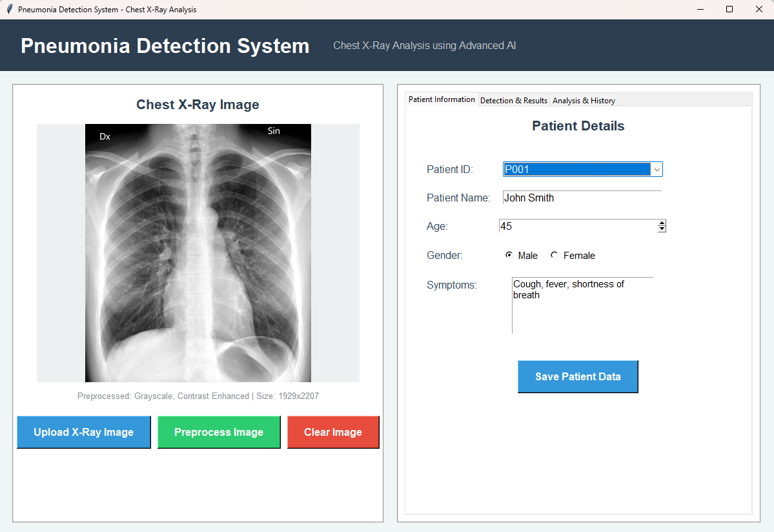Click the Save Patient Data button
774x532 pixels.
578,376
